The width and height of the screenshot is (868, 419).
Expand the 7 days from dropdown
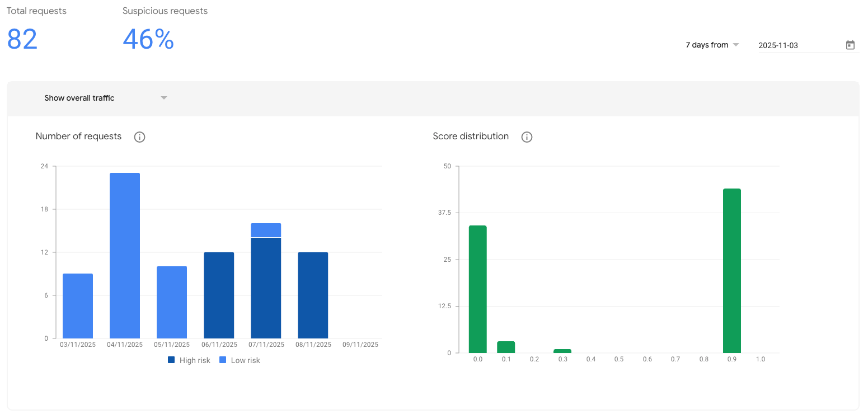point(712,45)
